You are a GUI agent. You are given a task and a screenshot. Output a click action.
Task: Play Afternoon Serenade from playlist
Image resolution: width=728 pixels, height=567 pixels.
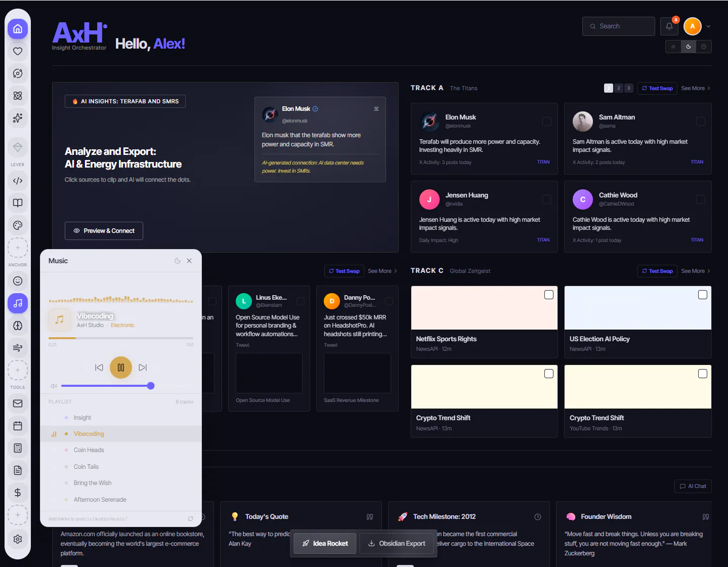pyautogui.click(x=121, y=500)
